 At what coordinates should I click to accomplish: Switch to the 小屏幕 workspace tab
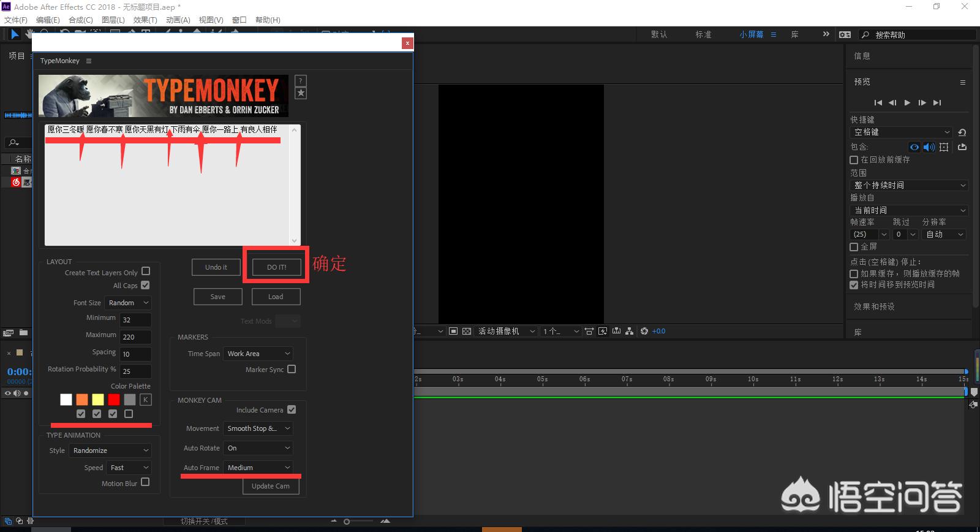click(x=752, y=35)
